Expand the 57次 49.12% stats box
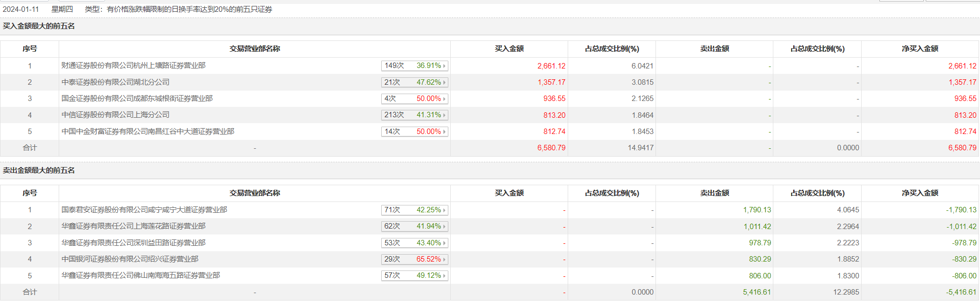 coord(414,275)
